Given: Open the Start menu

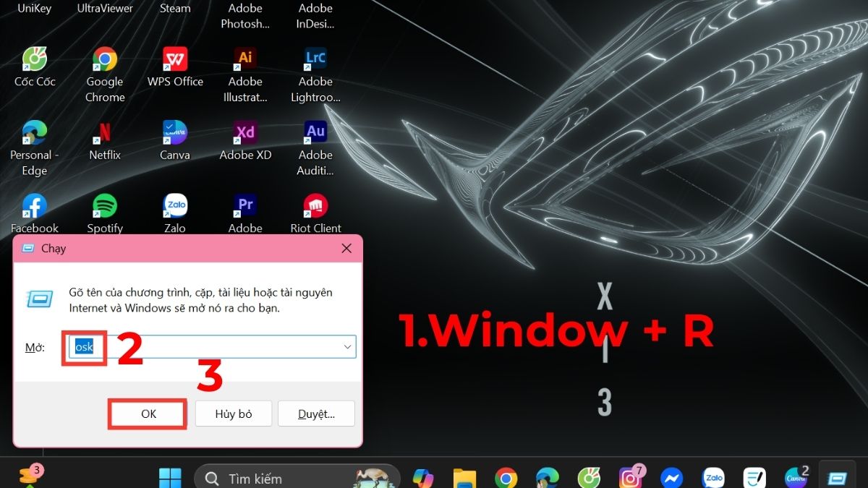Looking at the screenshot, I should pyautogui.click(x=169, y=477).
